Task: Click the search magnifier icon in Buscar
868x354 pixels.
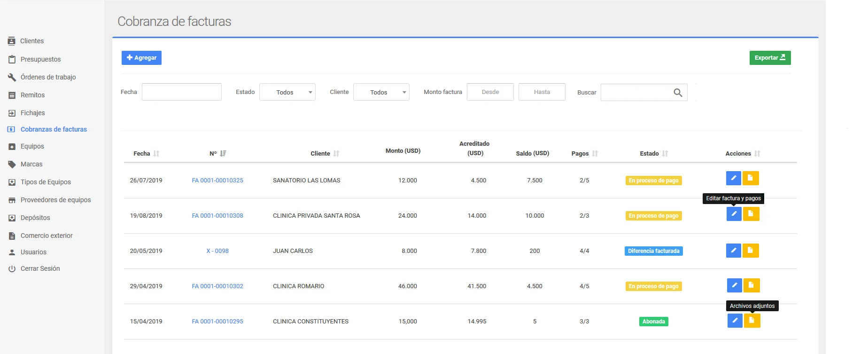Action: click(678, 93)
